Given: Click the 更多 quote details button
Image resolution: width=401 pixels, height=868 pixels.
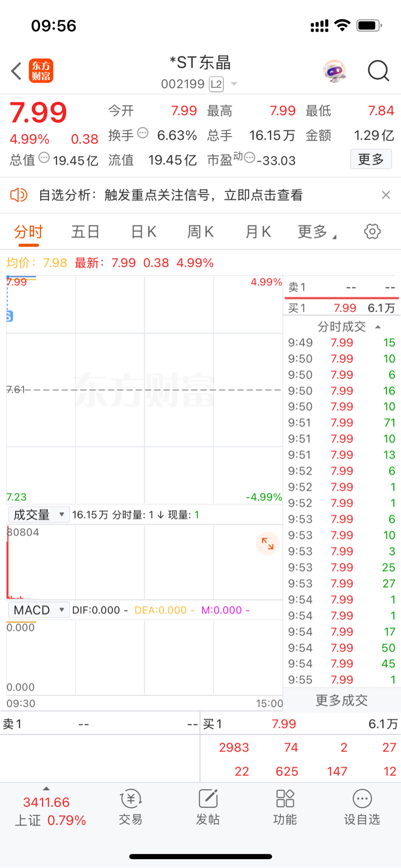Looking at the screenshot, I should pyautogui.click(x=371, y=159).
